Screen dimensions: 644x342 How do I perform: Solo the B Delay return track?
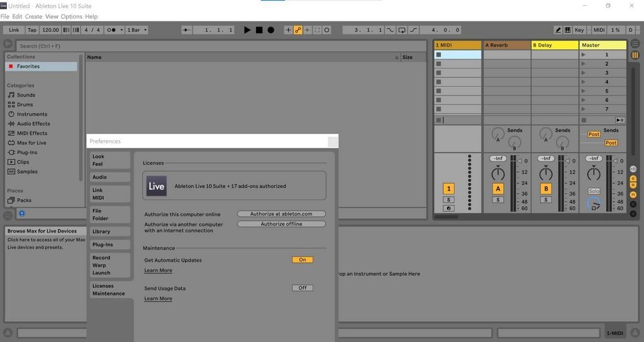(x=546, y=200)
